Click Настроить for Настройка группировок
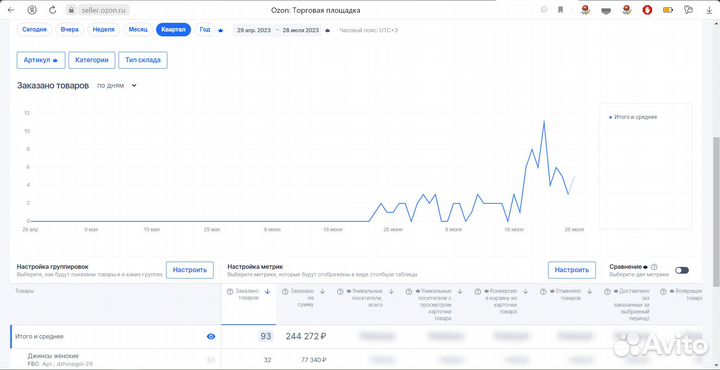720x370 pixels. (x=190, y=270)
